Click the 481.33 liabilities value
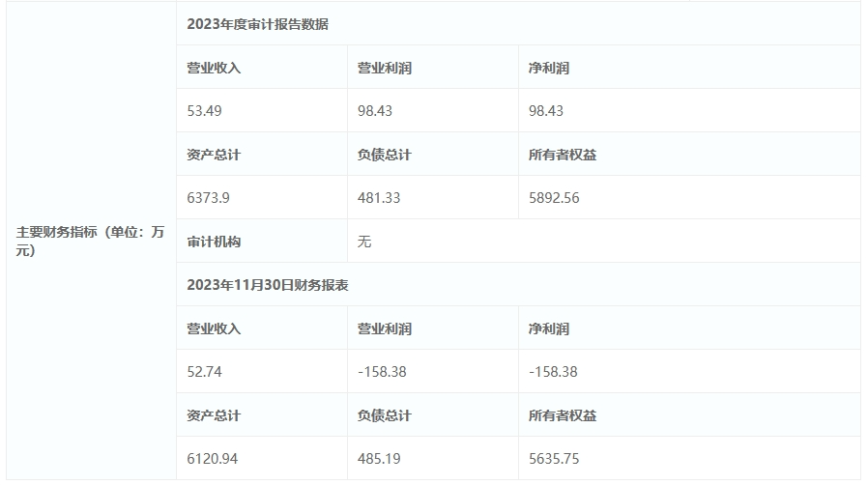The image size is (868, 485). click(x=379, y=198)
